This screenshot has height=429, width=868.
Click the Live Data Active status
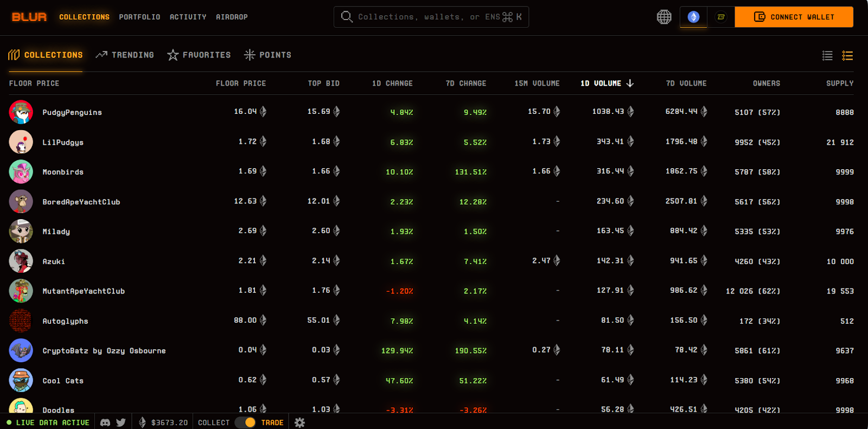[x=48, y=422]
